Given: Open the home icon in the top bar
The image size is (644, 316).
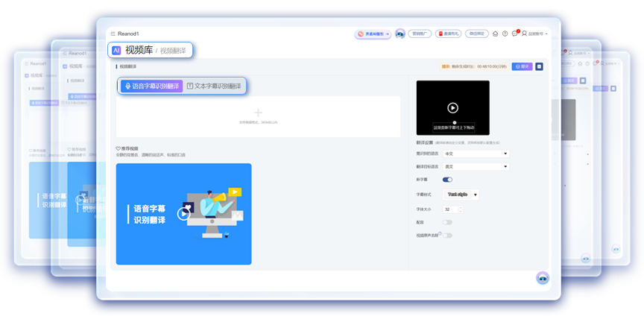Looking at the screenshot, I should 495,34.
